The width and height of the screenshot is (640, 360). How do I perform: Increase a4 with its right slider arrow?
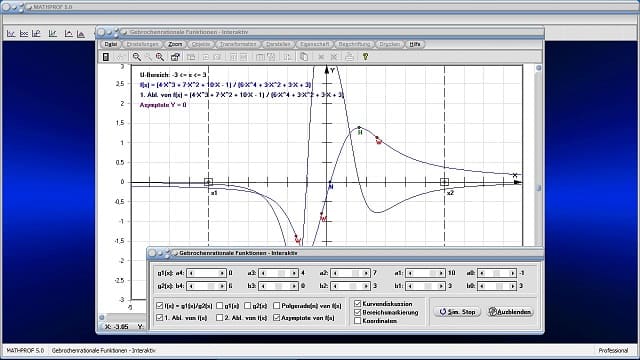222,273
